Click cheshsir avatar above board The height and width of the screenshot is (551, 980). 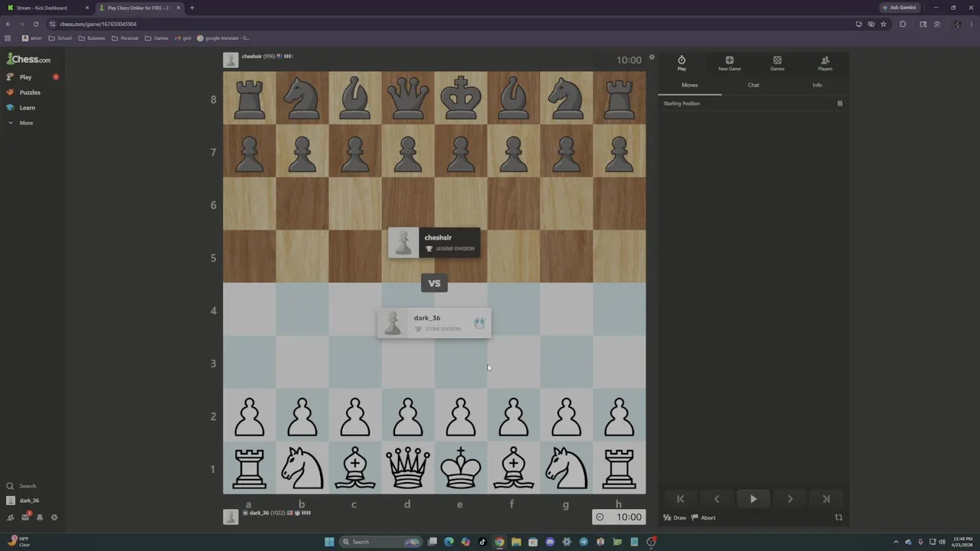coord(230,60)
